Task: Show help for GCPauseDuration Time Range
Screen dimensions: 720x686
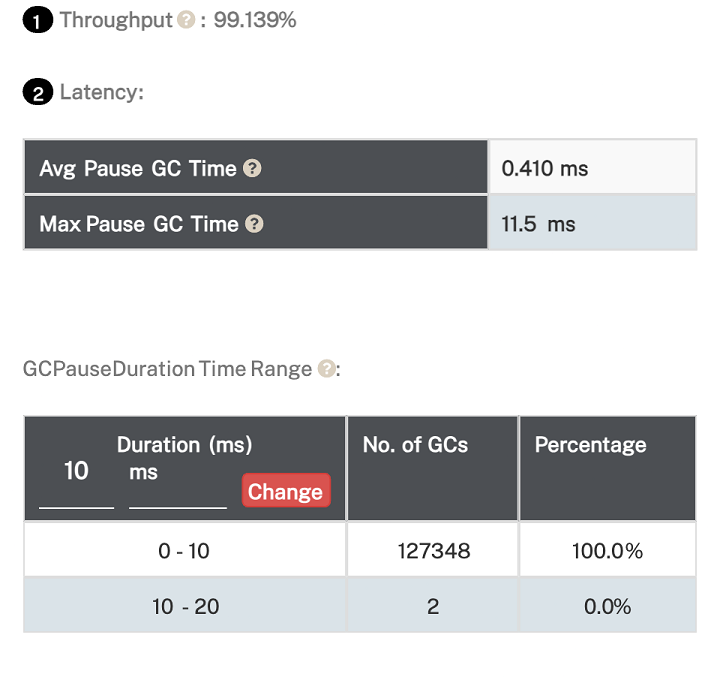Action: (326, 369)
